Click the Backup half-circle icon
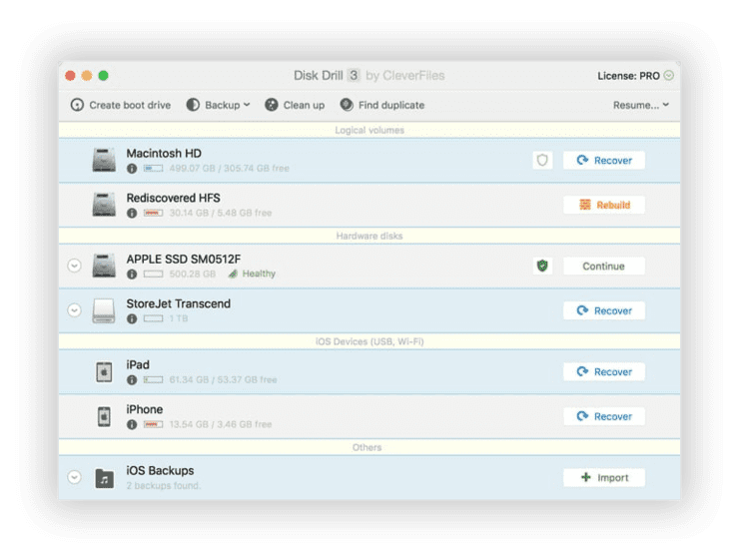The width and height of the screenshot is (738, 560). [193, 105]
